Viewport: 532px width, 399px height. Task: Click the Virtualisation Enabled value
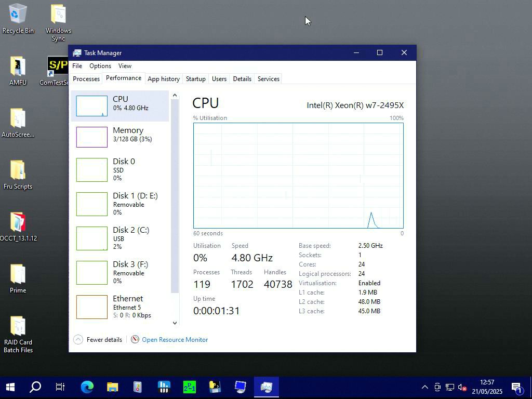[369, 283]
